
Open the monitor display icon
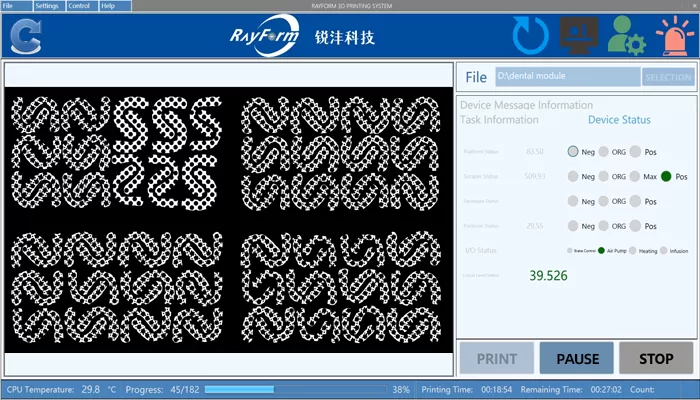[579, 35]
